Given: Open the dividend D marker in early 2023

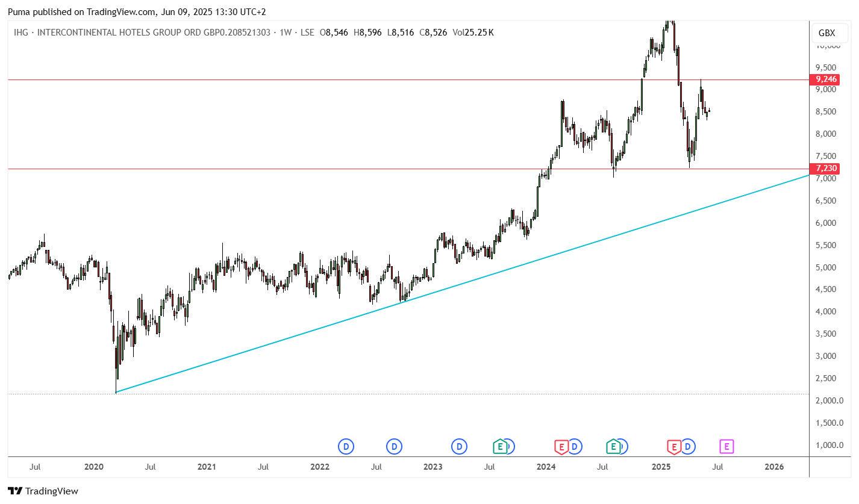Looking at the screenshot, I should [459, 447].
